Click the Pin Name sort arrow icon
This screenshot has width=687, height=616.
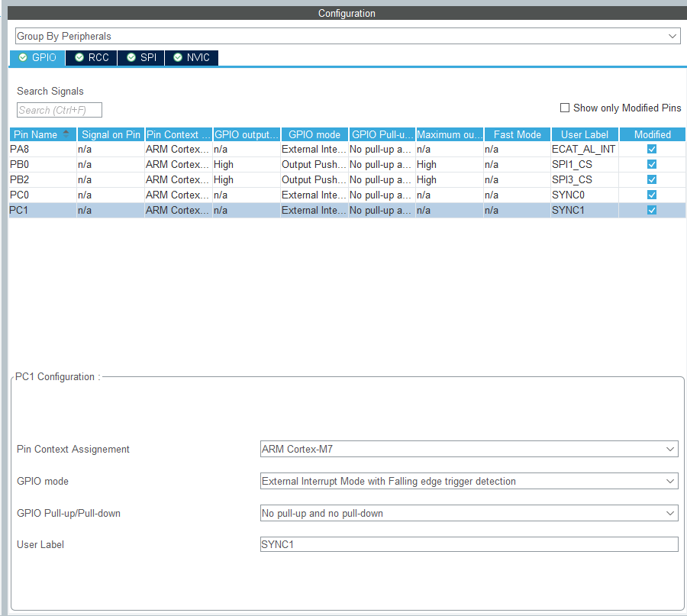point(66,134)
